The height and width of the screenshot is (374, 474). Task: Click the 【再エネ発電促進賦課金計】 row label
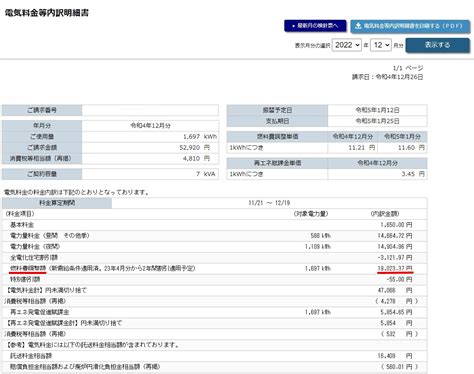63,323
